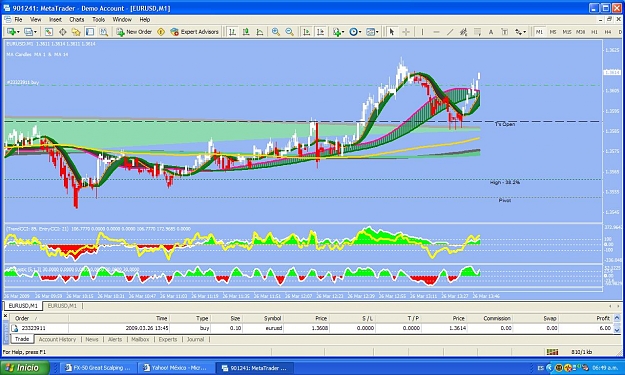Select the crosshair tool

click(x=406, y=32)
